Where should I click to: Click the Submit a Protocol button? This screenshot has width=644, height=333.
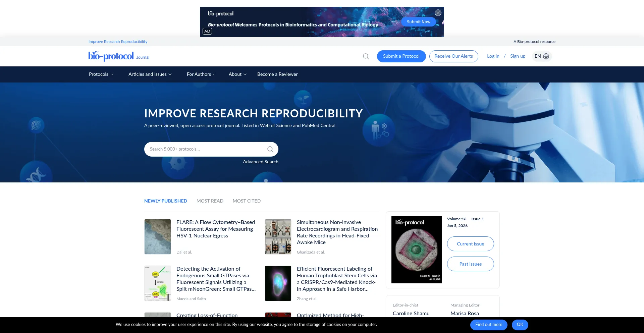coord(401,56)
